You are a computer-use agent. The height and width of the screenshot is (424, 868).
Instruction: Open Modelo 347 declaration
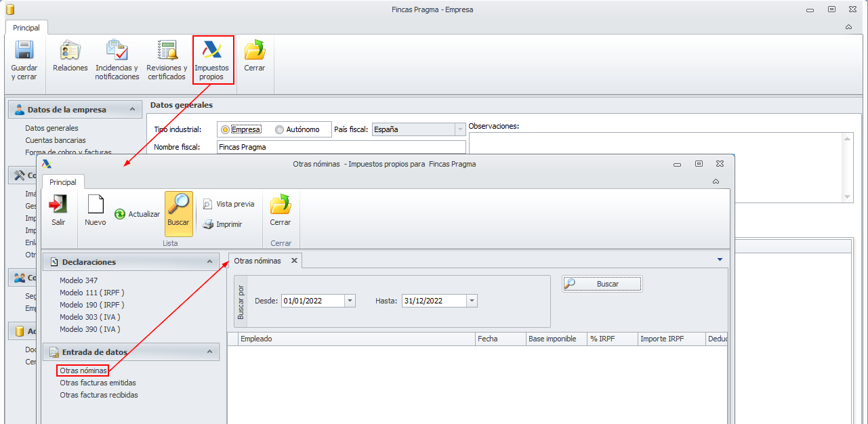pyautogui.click(x=79, y=280)
